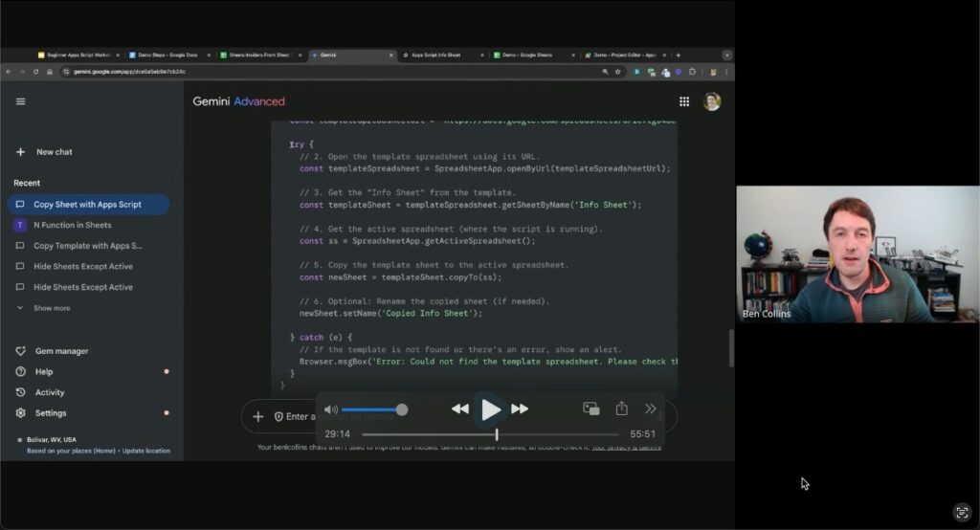
Task: Start a New chat in Gemini
Action: tap(44, 152)
